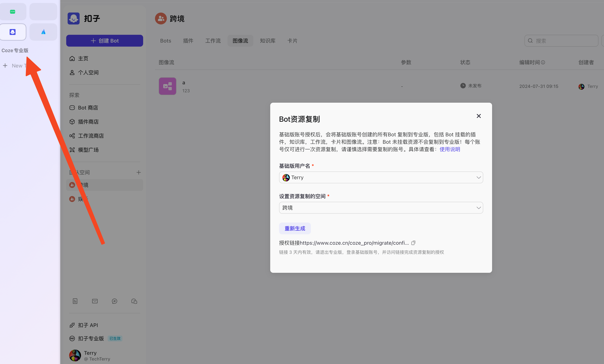604x364 pixels.
Task: Open the mail envelope icon in sidebar footer
Action: pos(95,301)
